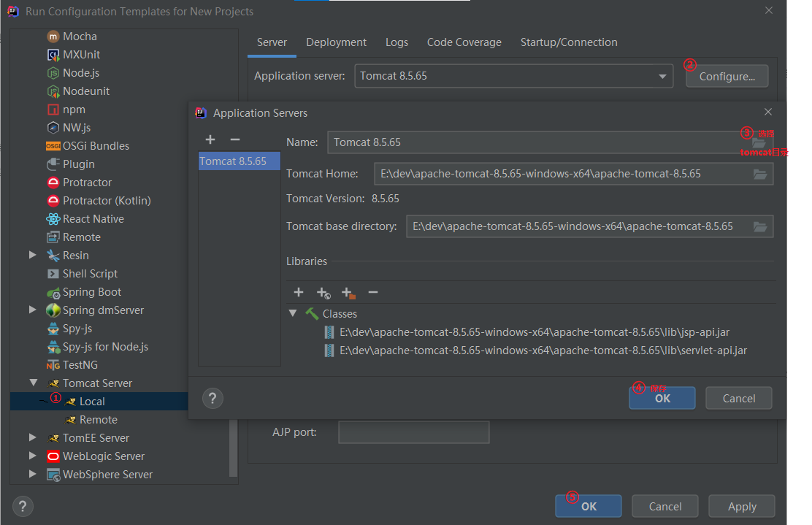Remove selected application server with minus icon
The height and width of the screenshot is (525, 812).
[x=235, y=139]
